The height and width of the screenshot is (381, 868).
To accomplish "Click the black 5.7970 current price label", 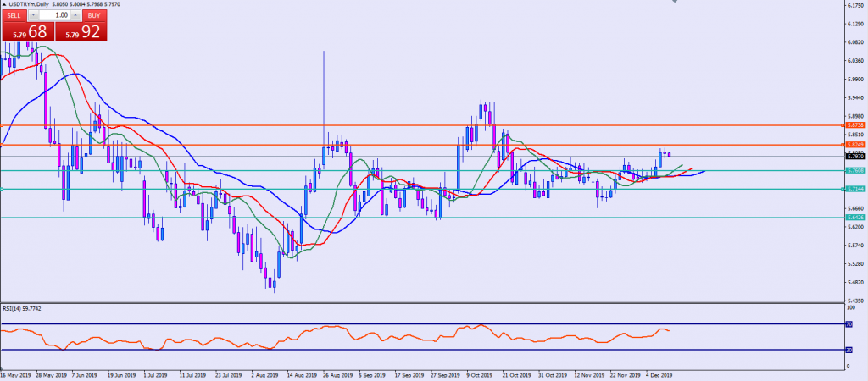I will 854,156.
